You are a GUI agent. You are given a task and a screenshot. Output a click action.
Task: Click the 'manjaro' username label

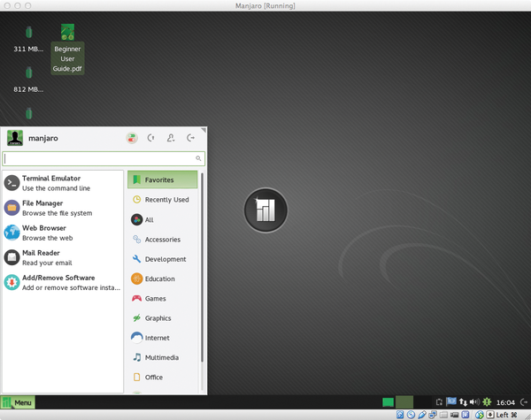pyautogui.click(x=43, y=138)
